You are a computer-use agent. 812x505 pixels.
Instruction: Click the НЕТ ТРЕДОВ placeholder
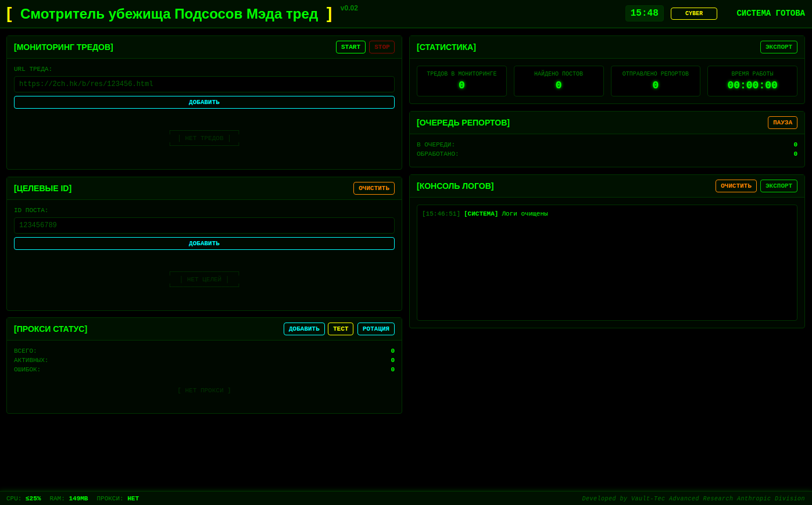(x=204, y=138)
